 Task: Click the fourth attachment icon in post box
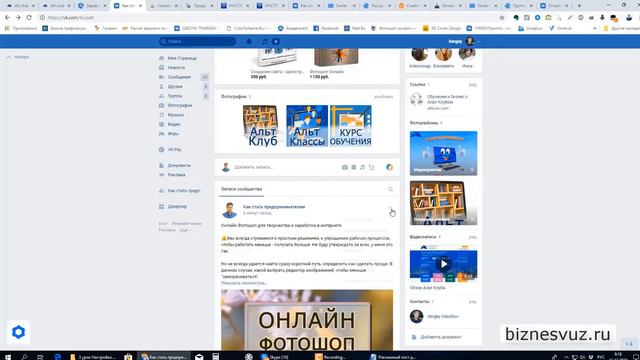click(x=371, y=167)
